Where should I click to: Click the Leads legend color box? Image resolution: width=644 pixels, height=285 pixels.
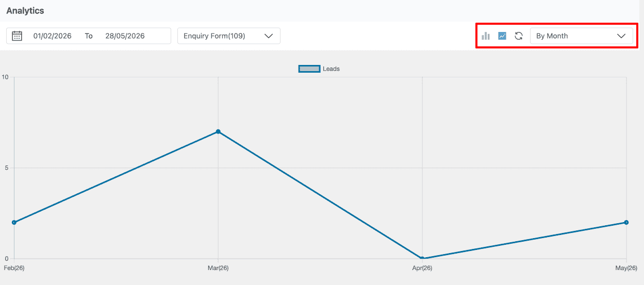click(x=309, y=69)
